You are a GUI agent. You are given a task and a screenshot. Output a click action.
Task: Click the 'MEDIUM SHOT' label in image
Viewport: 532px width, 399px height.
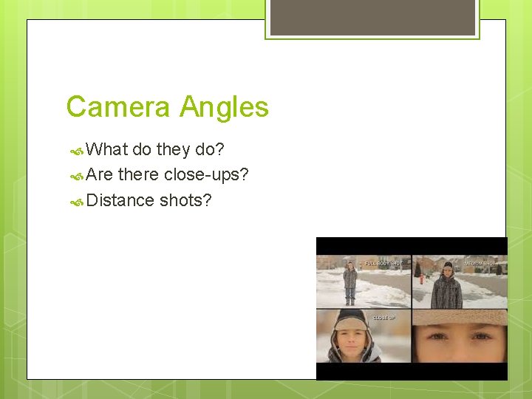pos(480,263)
